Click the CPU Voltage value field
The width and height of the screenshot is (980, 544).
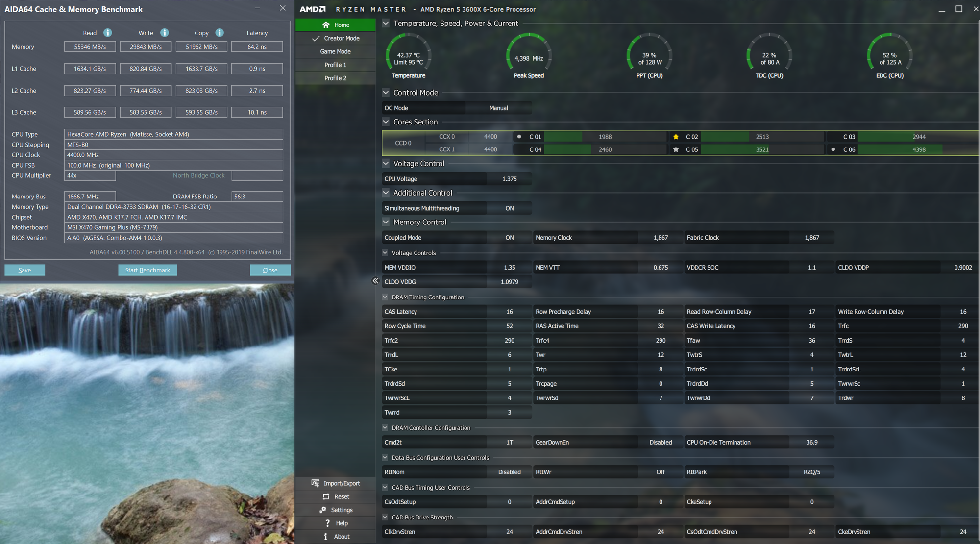point(509,179)
